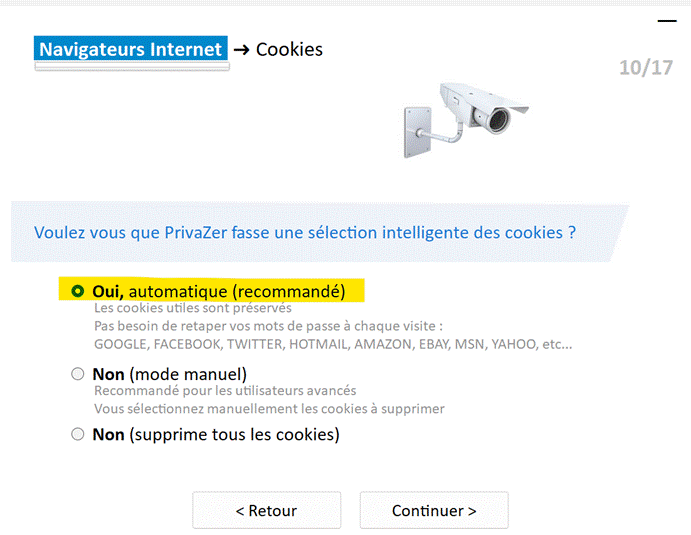Click the GOOGLE, FACEBOOK, TWITTER sites list line
The image size is (691, 535).
333,344
